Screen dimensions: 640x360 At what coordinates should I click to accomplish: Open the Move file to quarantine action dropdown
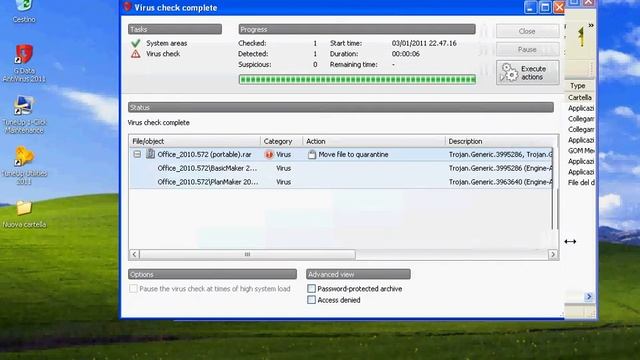tap(353, 155)
